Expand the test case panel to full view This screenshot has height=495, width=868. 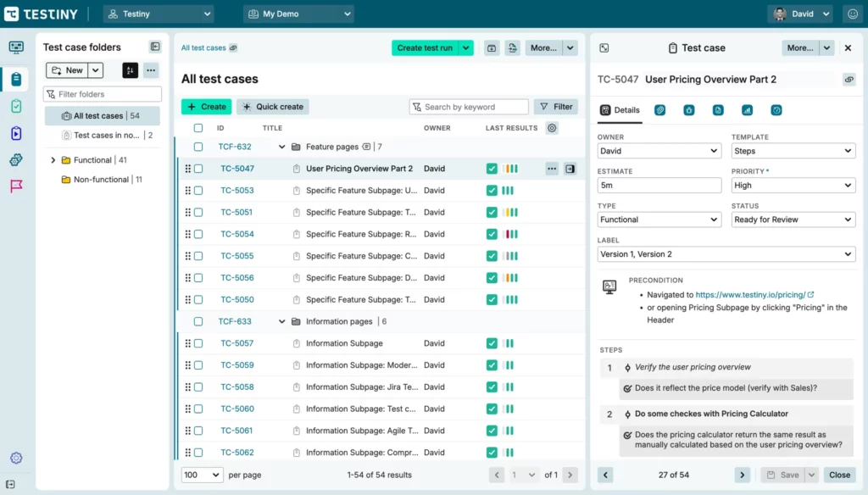point(604,48)
